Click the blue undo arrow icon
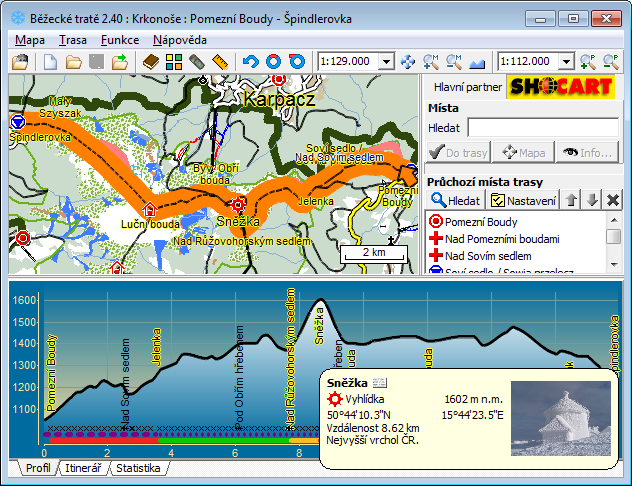This screenshot has width=632, height=486. tap(250, 62)
